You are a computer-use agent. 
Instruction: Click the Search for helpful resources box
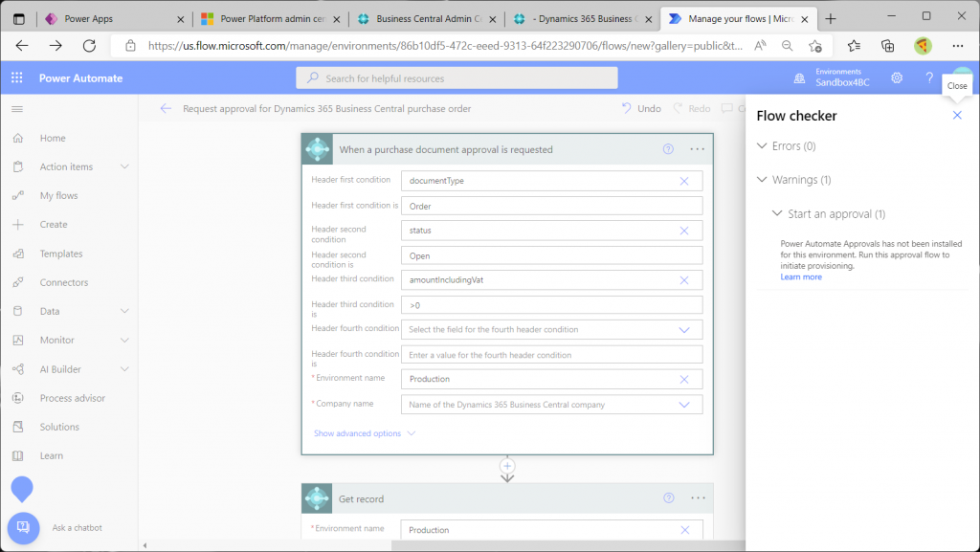[457, 78]
